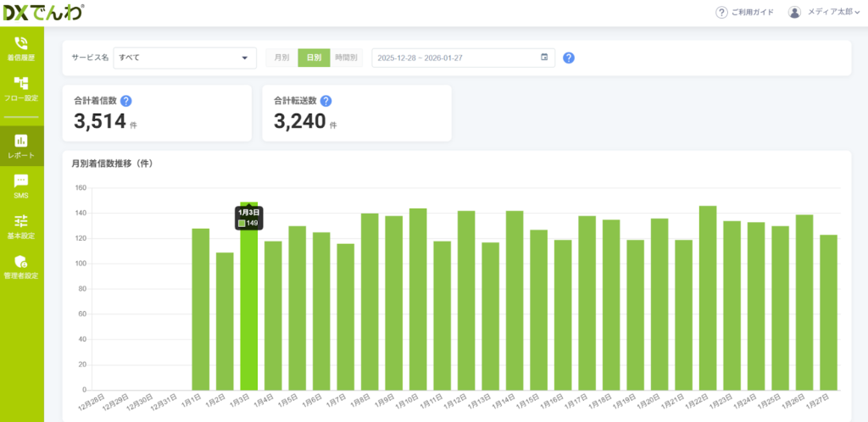The height and width of the screenshot is (422, 868).
Task: Open 基本設定 basic settings sliders icon
Action: click(x=21, y=220)
